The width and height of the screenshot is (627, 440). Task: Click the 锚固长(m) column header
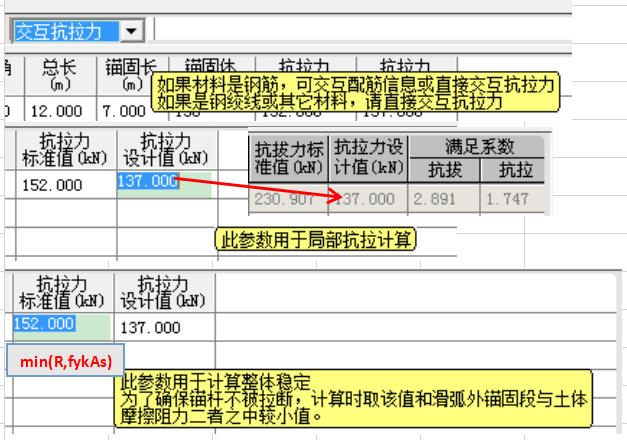tap(133, 76)
